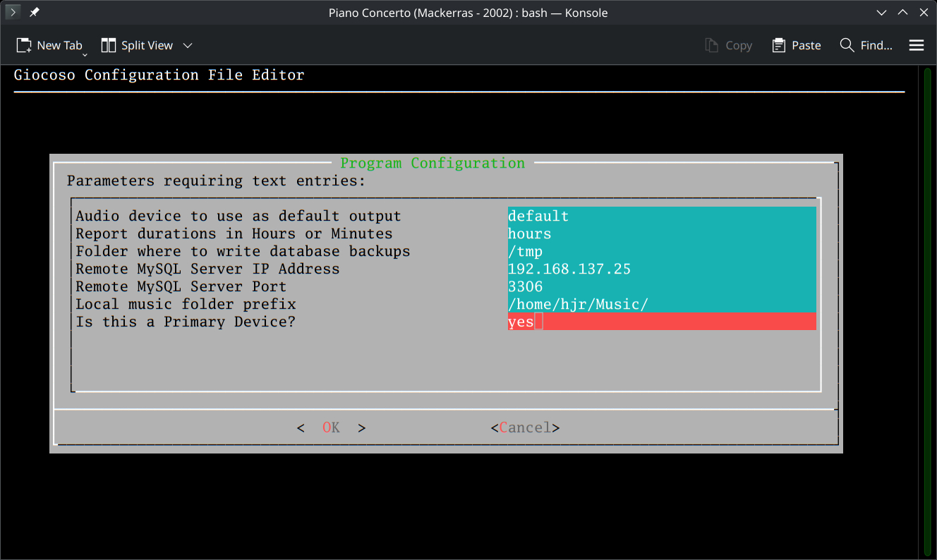Click the /home/hjr/Music/ prefix field
The width and height of the screenshot is (937, 560).
(661, 304)
